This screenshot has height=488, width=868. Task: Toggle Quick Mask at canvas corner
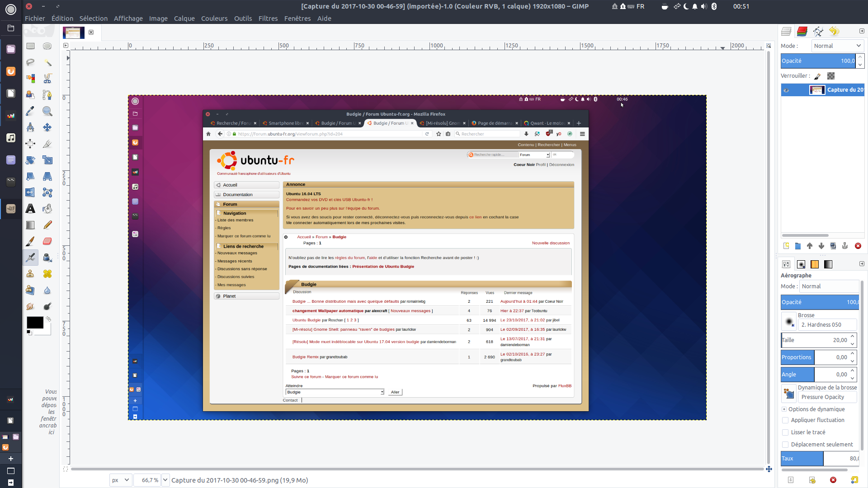click(x=66, y=469)
